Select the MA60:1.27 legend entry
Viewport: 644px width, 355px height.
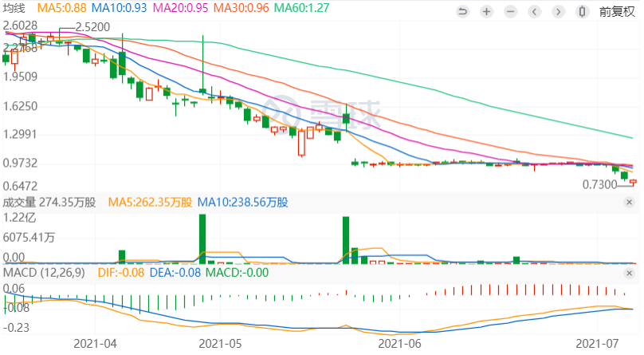click(x=304, y=8)
